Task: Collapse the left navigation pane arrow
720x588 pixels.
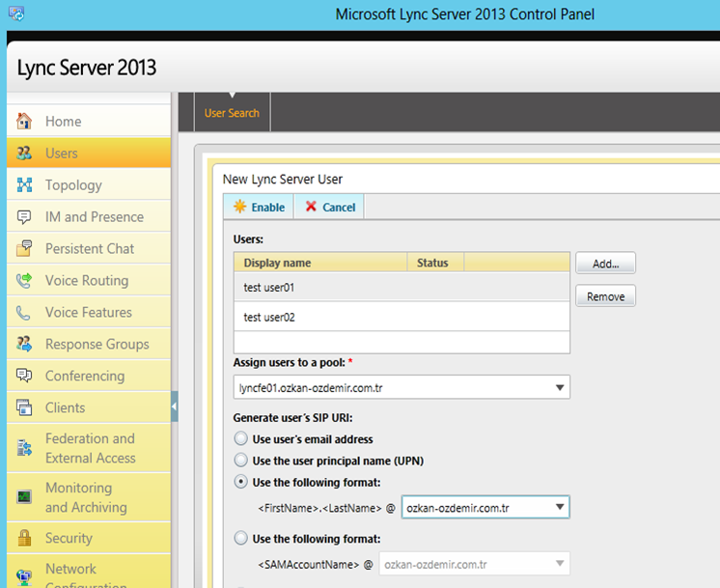Action: click(175, 406)
